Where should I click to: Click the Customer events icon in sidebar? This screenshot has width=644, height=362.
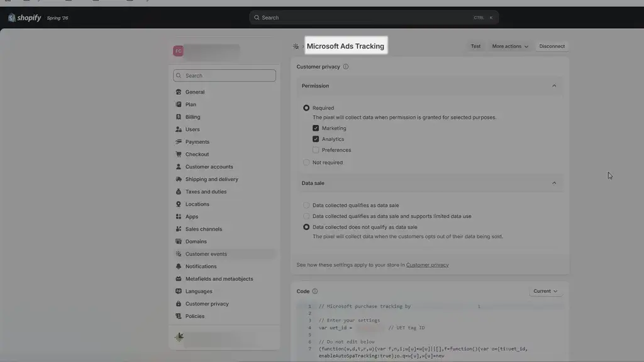178,254
